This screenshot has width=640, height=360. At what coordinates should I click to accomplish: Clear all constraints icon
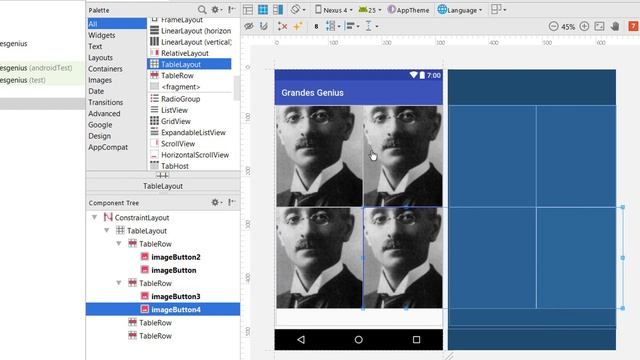(x=282, y=26)
